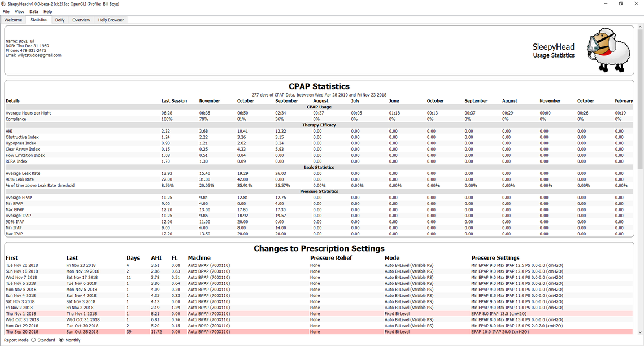
Task: Open the View menu
Action: pos(19,11)
